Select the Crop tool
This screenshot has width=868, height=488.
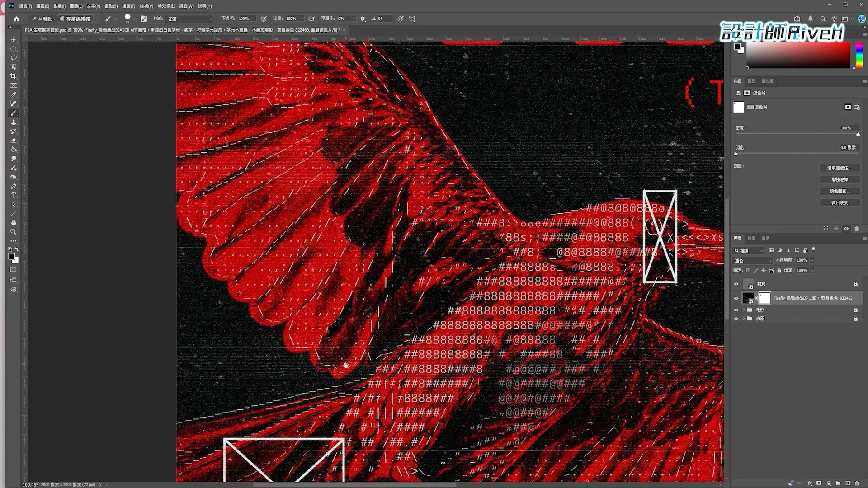pyautogui.click(x=14, y=76)
